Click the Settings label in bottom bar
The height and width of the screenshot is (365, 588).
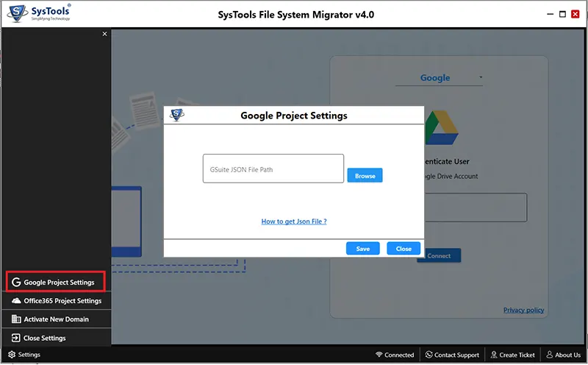coord(29,355)
